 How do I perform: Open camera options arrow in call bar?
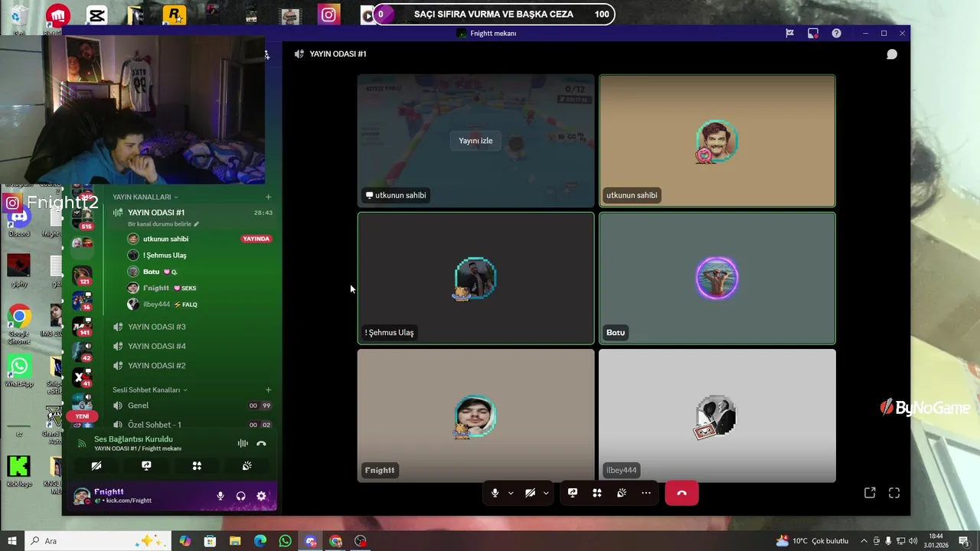[546, 493]
